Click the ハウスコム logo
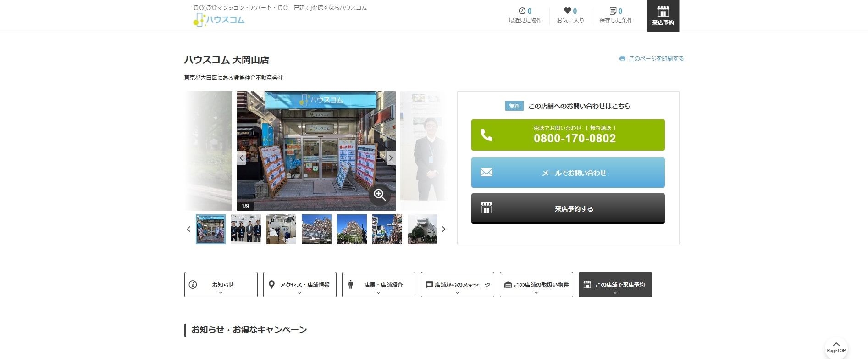Viewport: 868px width, 359px height. pos(219,20)
